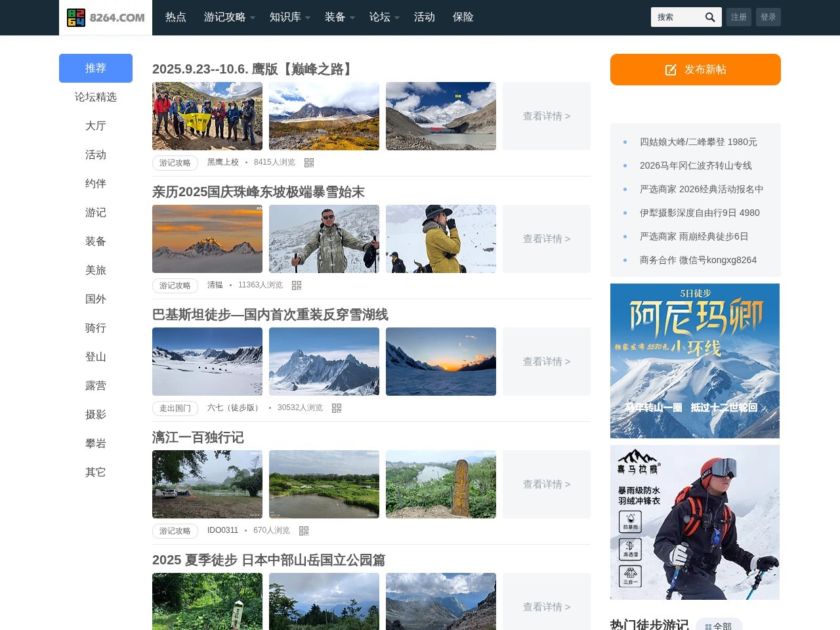Open author 清韫 profile
This screenshot has height=630, width=840.
click(x=215, y=285)
